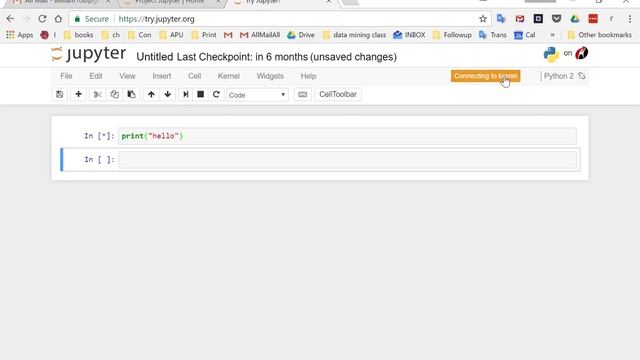Cut selected cells with scissors icon

click(x=98, y=94)
